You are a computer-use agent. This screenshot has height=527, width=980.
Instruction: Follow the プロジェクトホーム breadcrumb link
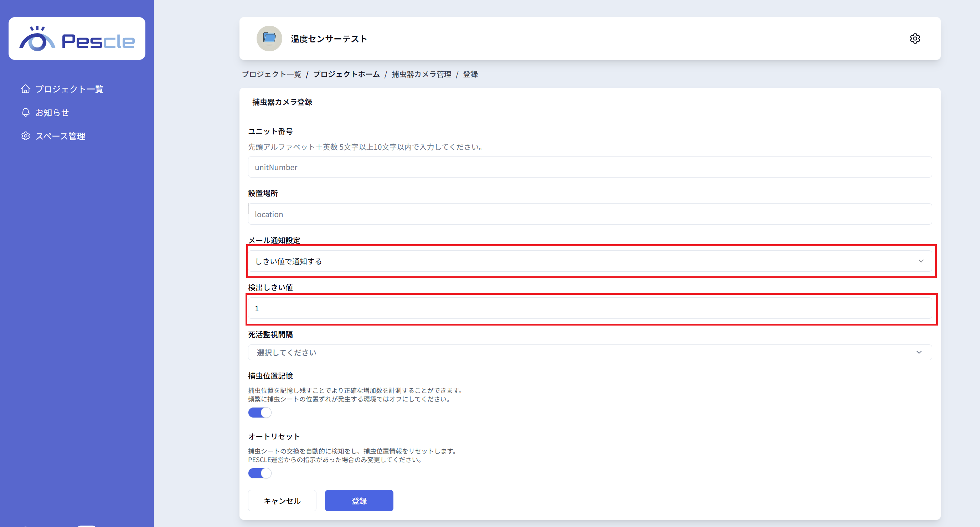click(346, 74)
